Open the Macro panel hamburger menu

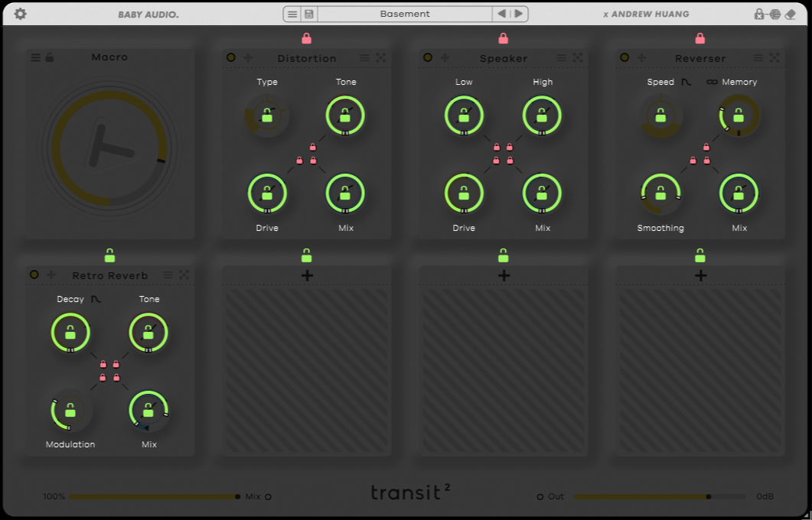tap(35, 57)
